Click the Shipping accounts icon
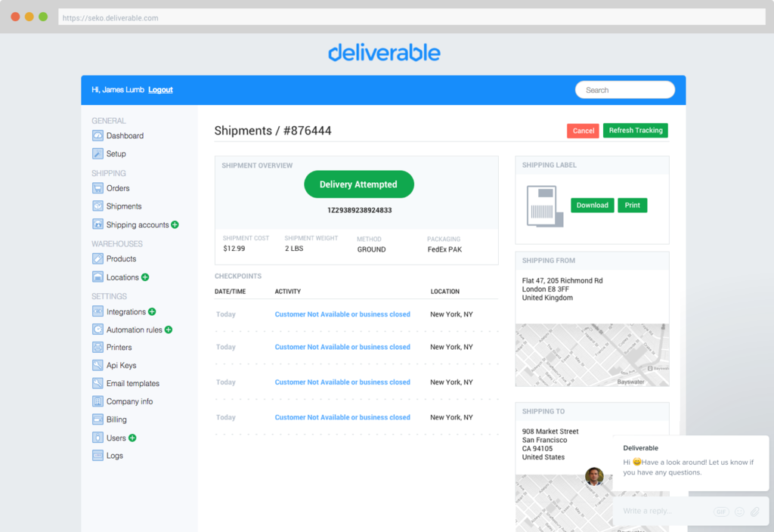774x532 pixels. point(98,224)
